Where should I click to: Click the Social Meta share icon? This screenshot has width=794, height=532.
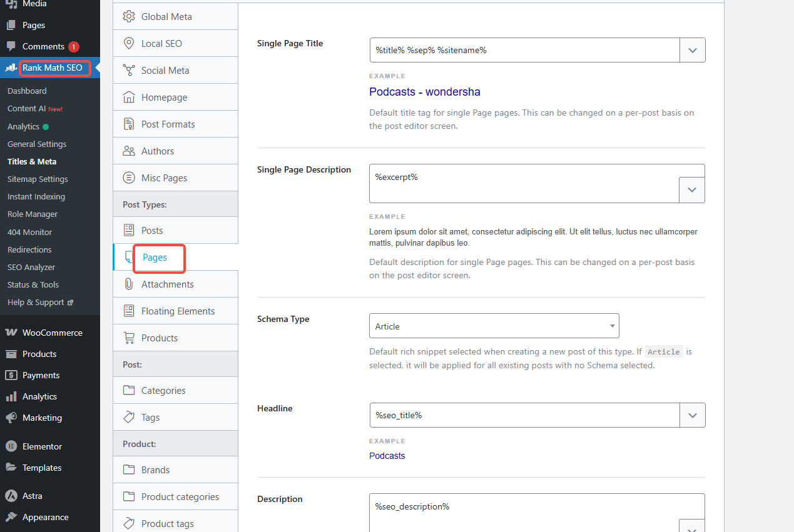pyautogui.click(x=129, y=71)
